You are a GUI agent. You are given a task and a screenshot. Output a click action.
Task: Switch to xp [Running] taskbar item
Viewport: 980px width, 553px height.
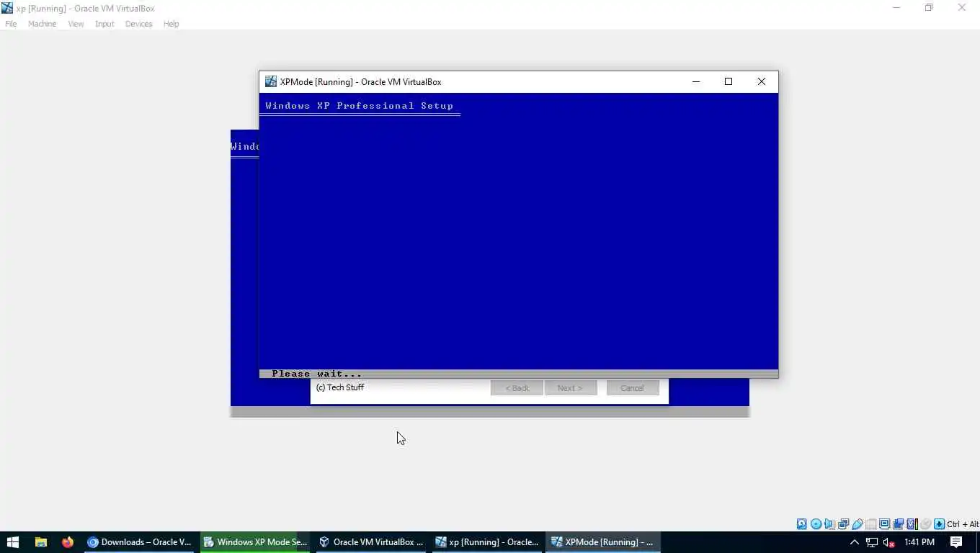click(487, 542)
